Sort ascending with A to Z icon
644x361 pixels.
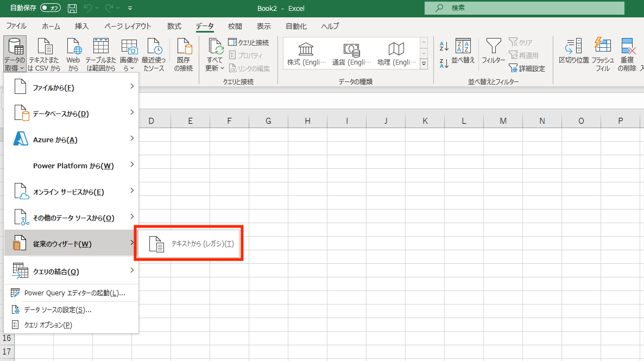coord(444,46)
